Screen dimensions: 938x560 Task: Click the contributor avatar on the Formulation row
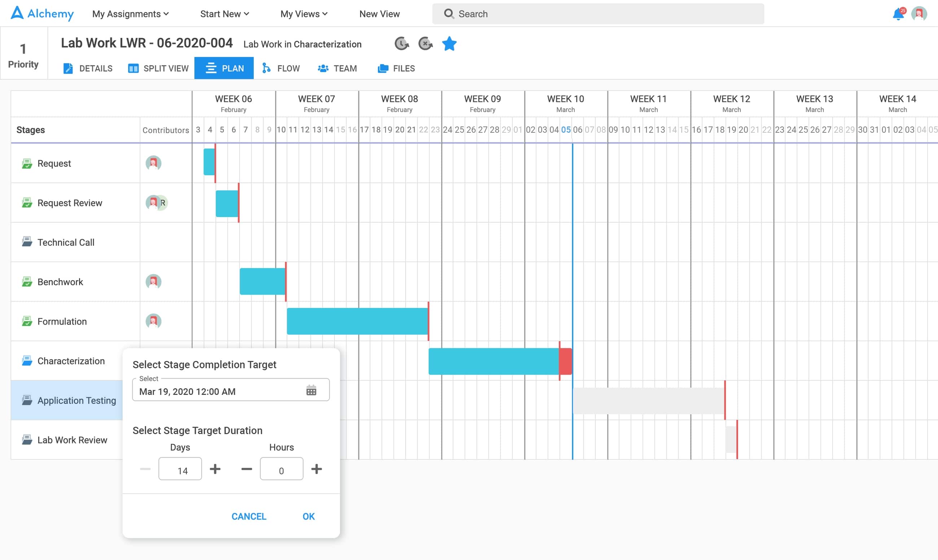(153, 321)
